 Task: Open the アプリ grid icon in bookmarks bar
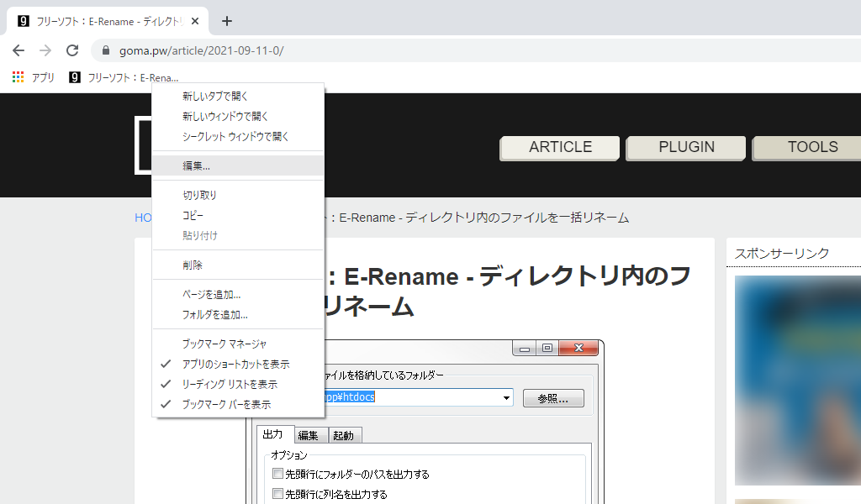pyautogui.click(x=18, y=77)
